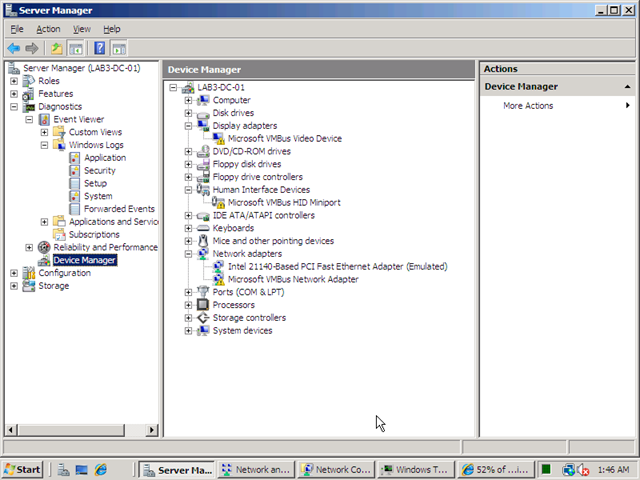
Task: Click the Display adapters category icon
Action: coord(203,126)
